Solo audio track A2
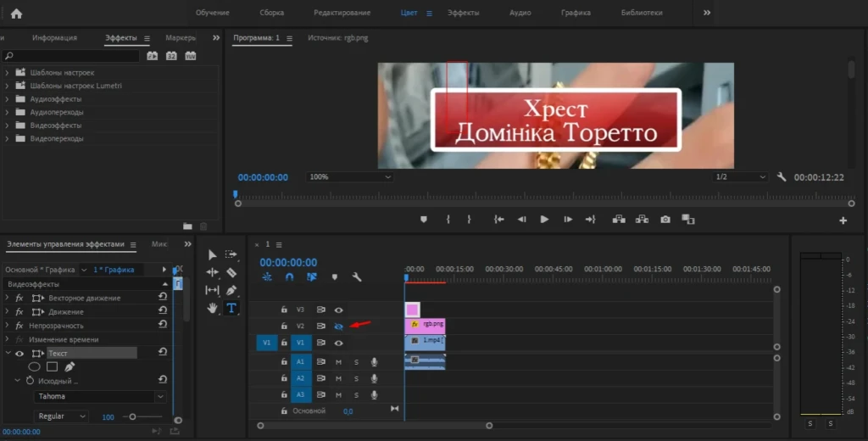 [x=356, y=378]
